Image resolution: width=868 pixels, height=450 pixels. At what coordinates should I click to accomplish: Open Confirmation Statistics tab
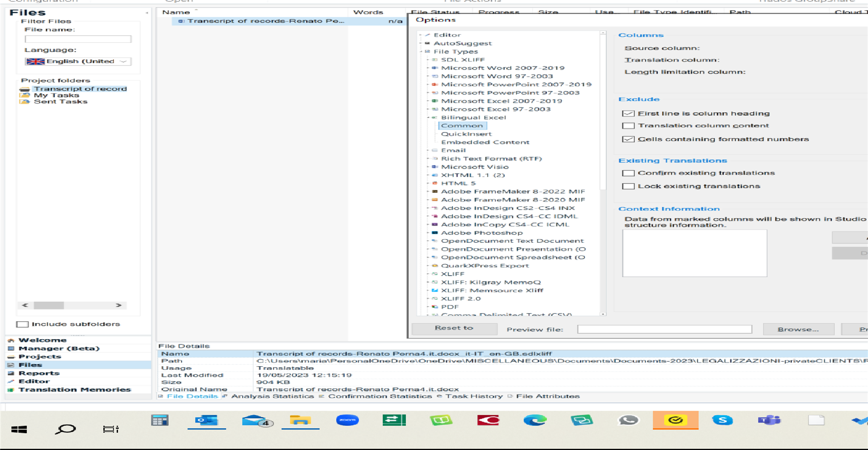pos(380,397)
